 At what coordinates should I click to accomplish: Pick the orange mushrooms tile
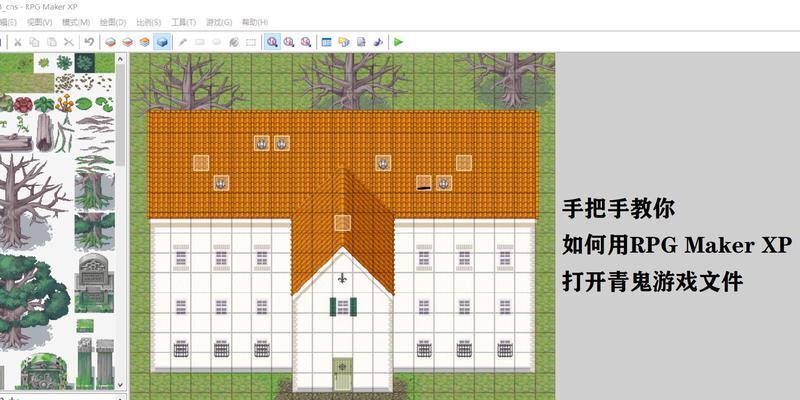[x=64, y=104]
